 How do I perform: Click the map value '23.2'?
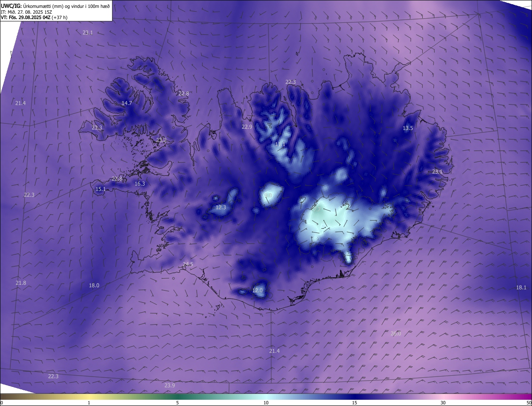[x=161, y=140]
